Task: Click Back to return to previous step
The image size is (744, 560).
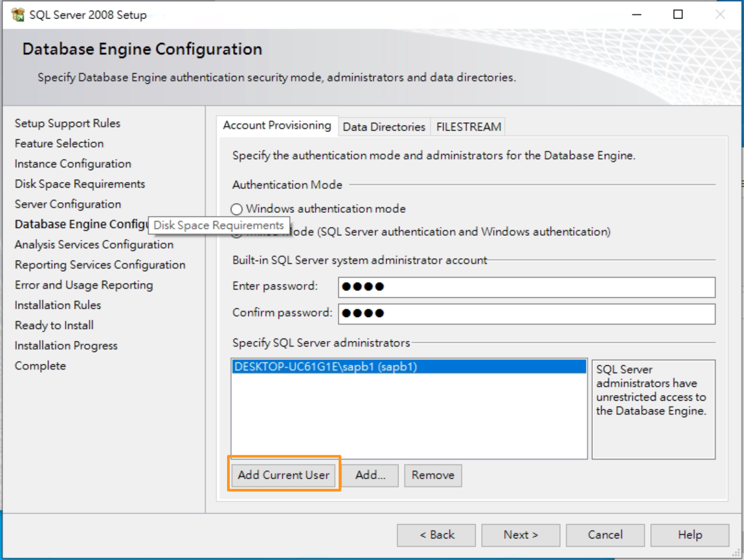Action: click(x=436, y=535)
